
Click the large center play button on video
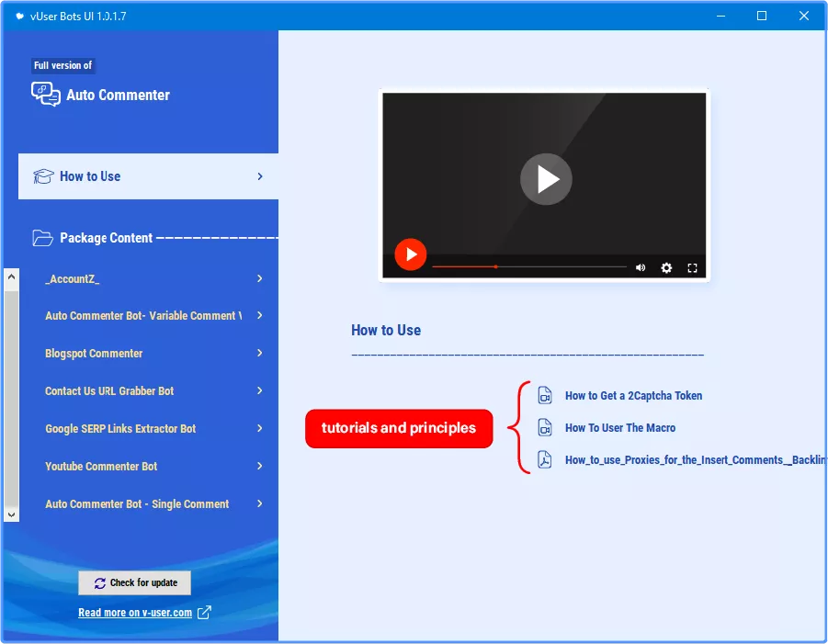(x=546, y=179)
